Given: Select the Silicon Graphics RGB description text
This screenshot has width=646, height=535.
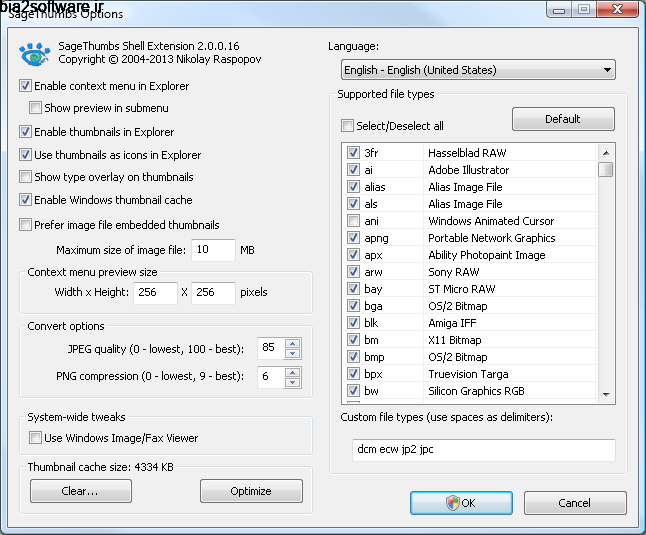Looking at the screenshot, I should 476,391.
